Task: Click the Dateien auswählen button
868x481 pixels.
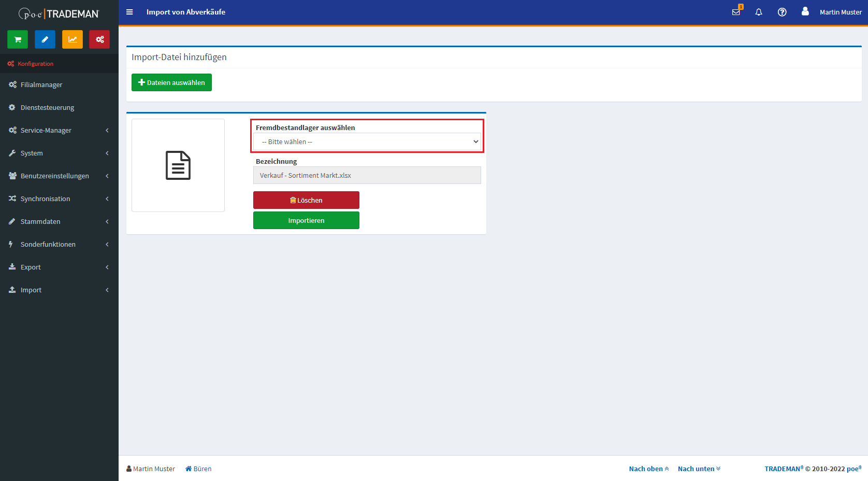Action: pyautogui.click(x=171, y=82)
